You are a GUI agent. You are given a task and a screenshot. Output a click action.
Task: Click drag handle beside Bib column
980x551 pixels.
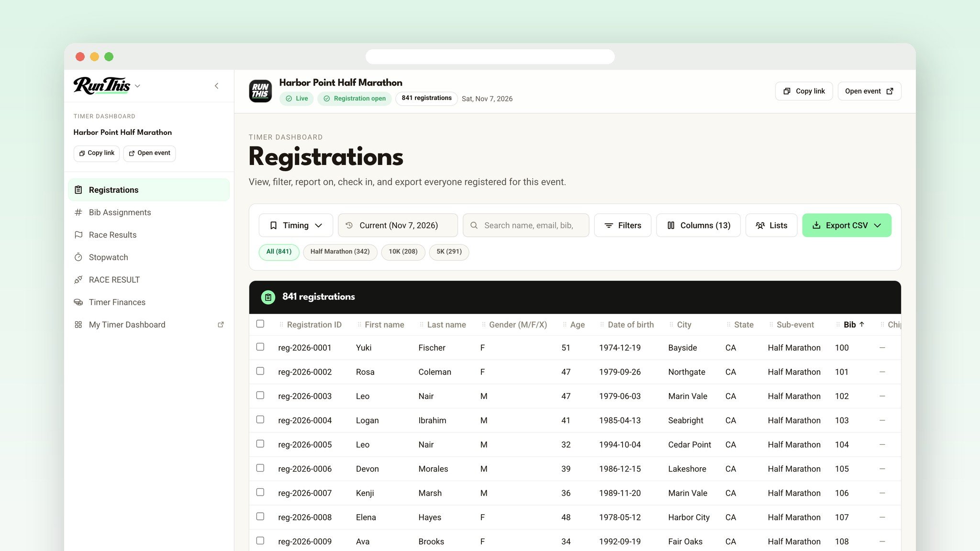click(838, 325)
